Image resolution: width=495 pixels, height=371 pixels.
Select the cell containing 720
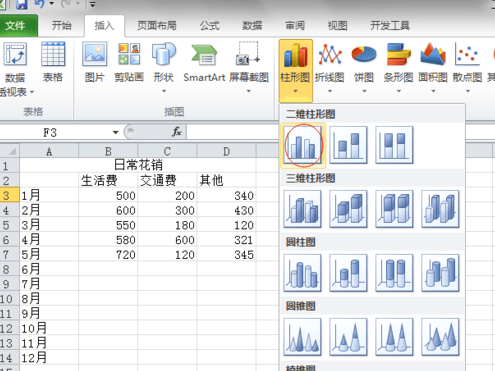(x=108, y=255)
